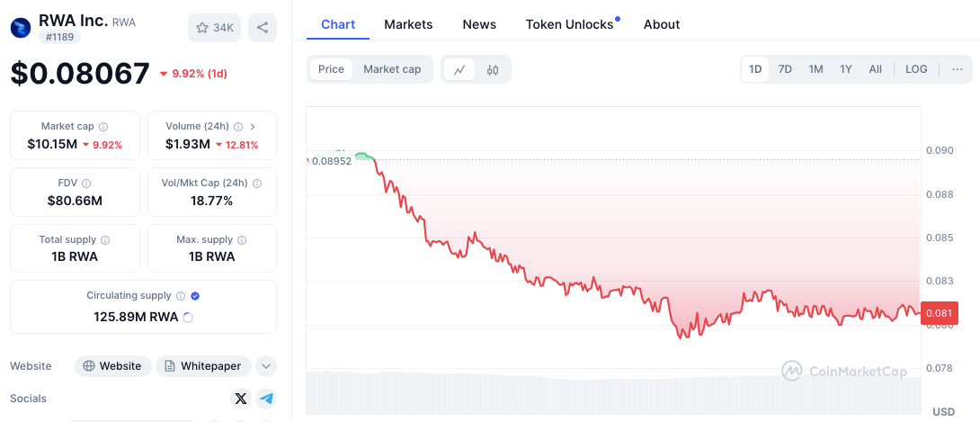Viewport: 980px width, 422px height.
Task: Switch to the Markets tab
Action: [x=408, y=24]
